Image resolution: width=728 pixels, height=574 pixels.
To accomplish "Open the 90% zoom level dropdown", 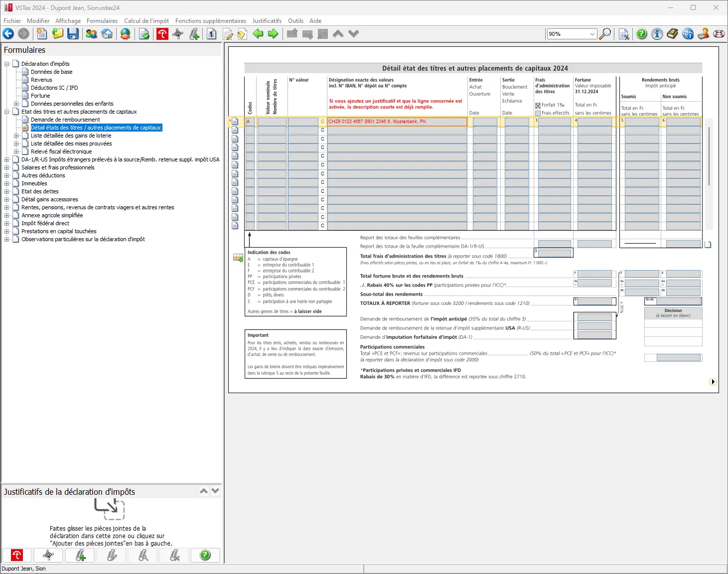I will [592, 34].
